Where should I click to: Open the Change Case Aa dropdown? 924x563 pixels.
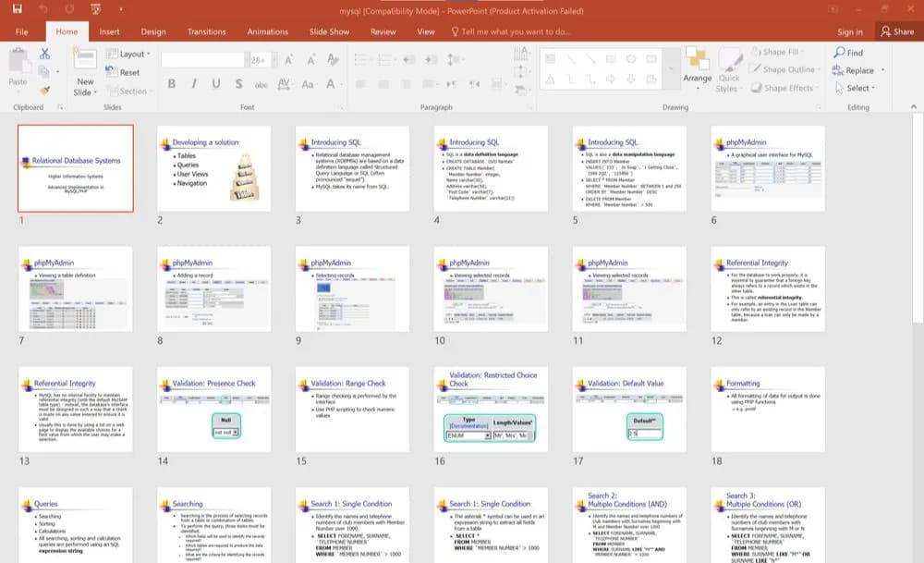pos(309,84)
